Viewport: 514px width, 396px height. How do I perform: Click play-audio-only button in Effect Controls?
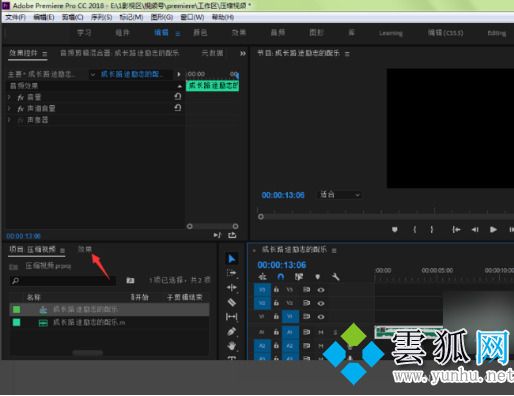217,235
